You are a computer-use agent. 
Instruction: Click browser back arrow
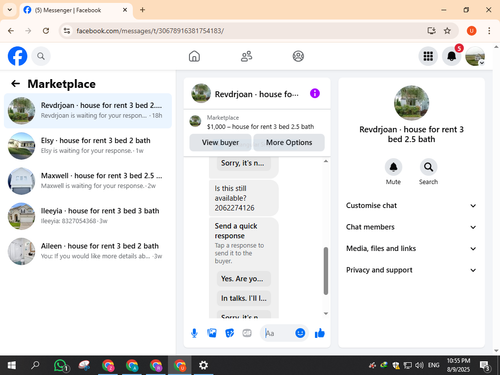11,31
